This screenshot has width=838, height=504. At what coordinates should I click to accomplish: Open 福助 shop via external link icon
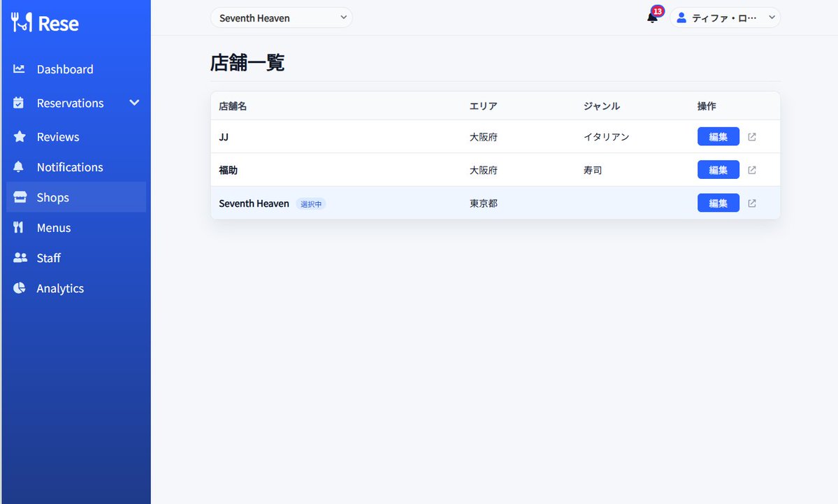point(752,170)
